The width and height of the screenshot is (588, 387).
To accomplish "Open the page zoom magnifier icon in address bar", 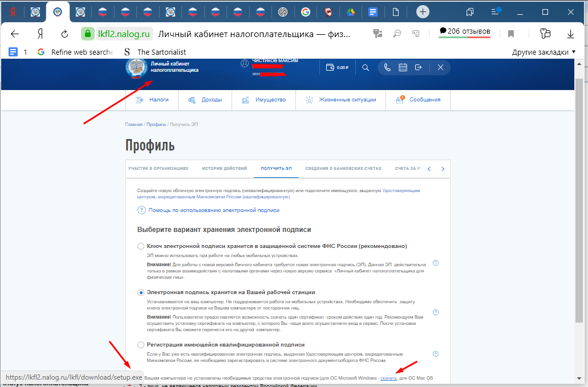I will [x=397, y=34].
